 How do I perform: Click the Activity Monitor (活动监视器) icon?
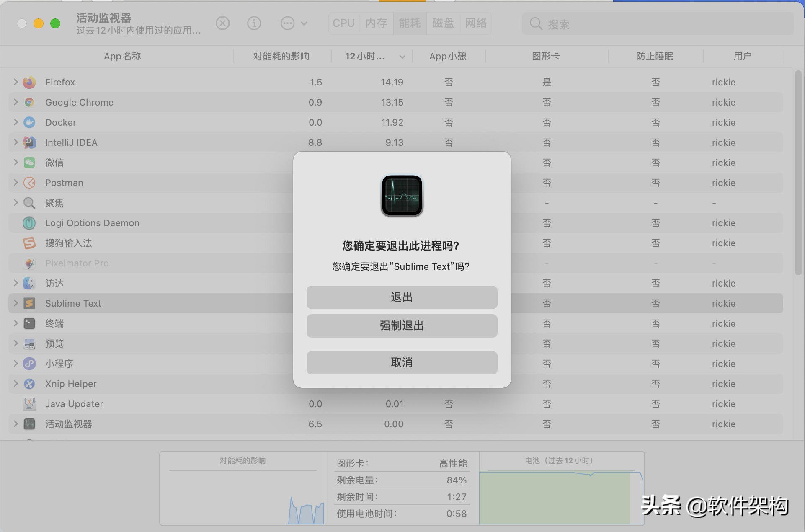click(29, 424)
